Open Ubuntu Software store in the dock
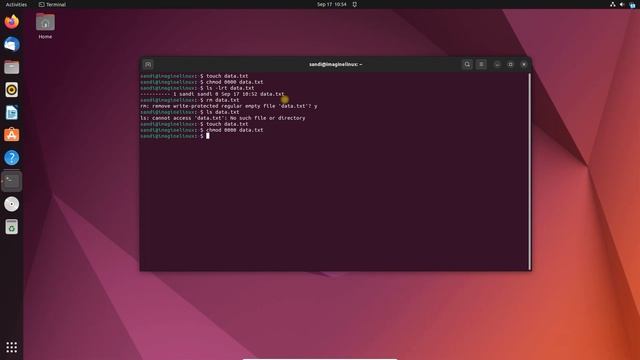 11,135
